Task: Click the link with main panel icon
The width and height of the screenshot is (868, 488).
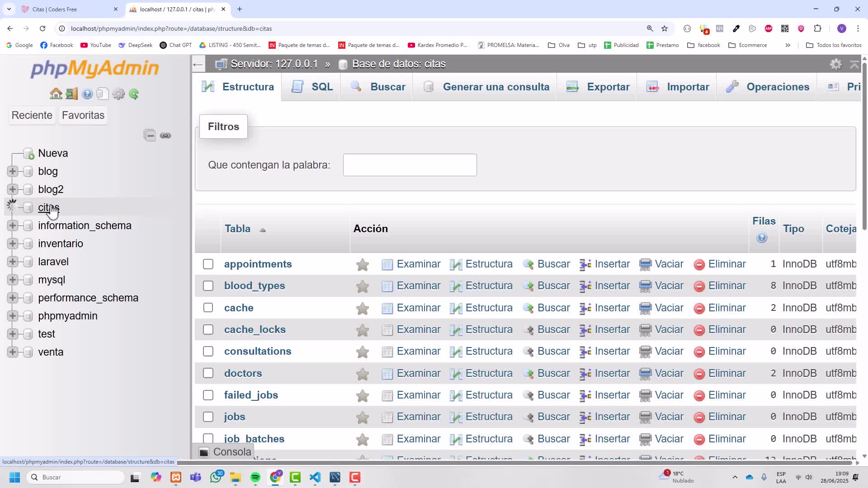Action: click(165, 135)
